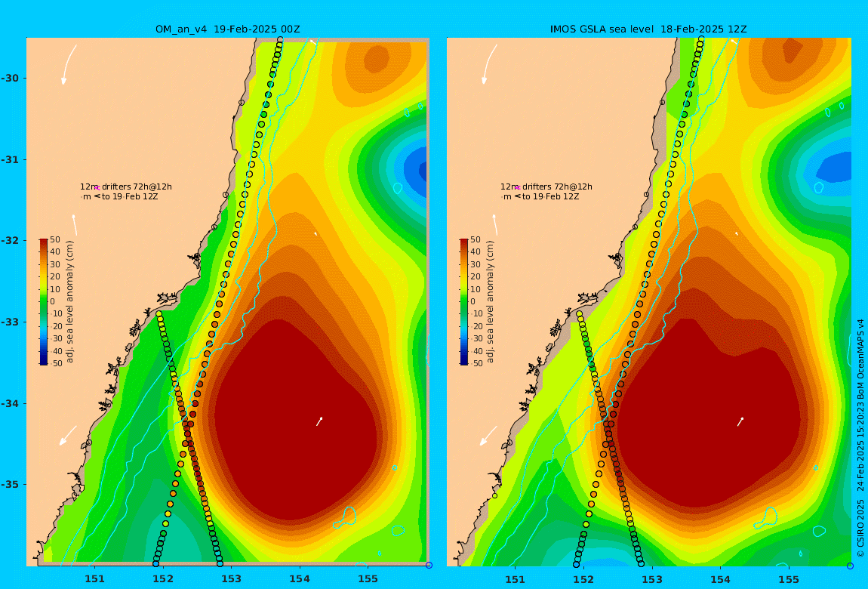Click the left panel's white arrow on land near -34.5
The width and height of the screenshot is (868, 589).
click(68, 435)
